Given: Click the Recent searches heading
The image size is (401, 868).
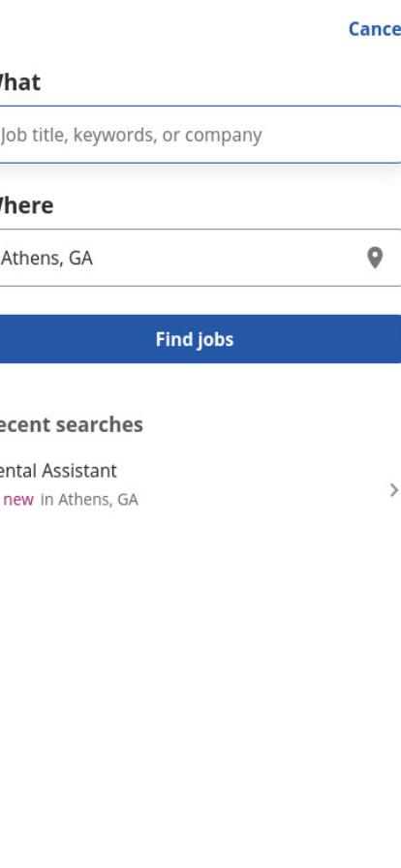Looking at the screenshot, I should (72, 424).
